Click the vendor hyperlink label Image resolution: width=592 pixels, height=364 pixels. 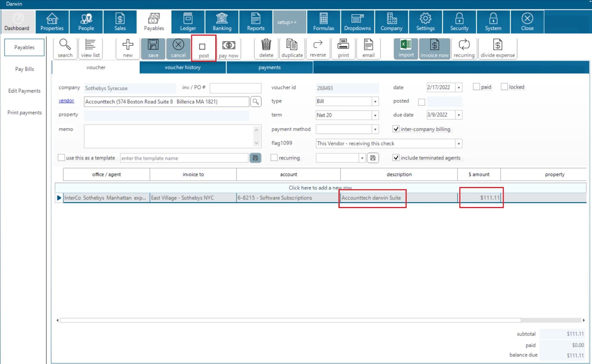click(66, 101)
